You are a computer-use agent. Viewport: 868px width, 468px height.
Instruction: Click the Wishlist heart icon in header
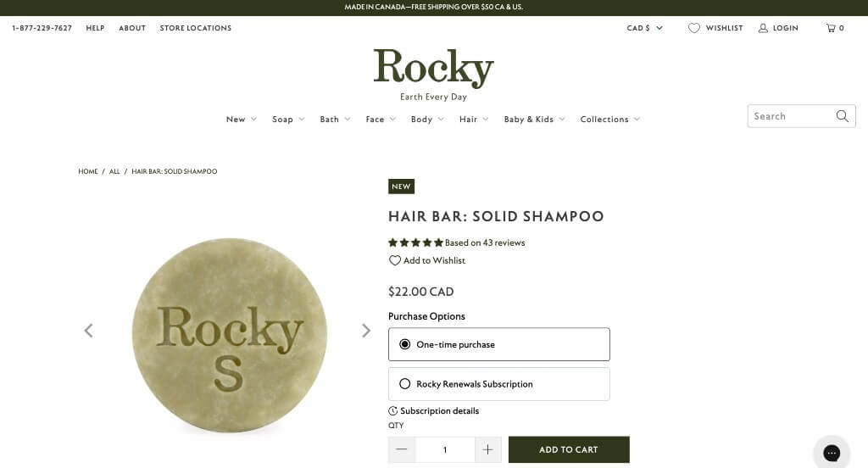[x=693, y=28]
